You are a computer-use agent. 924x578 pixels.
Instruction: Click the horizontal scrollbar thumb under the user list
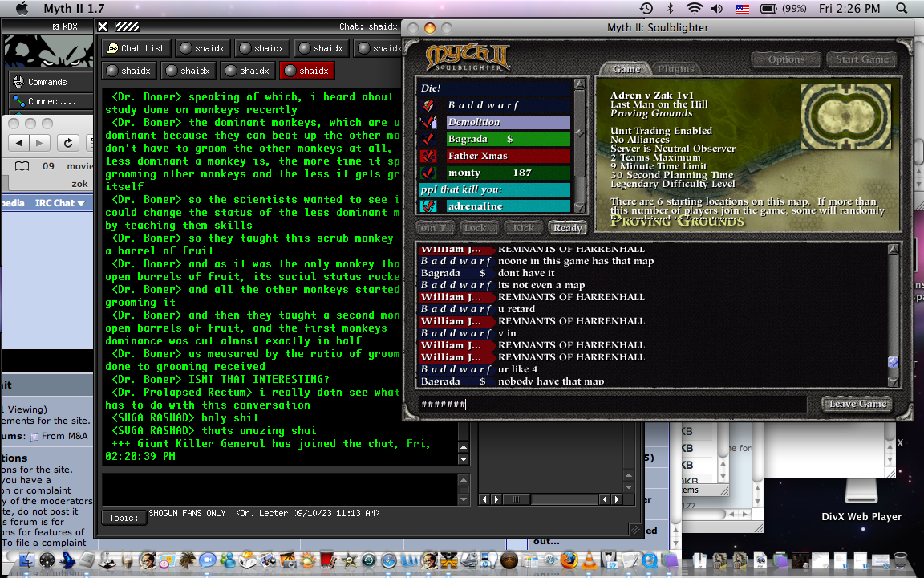click(x=517, y=499)
